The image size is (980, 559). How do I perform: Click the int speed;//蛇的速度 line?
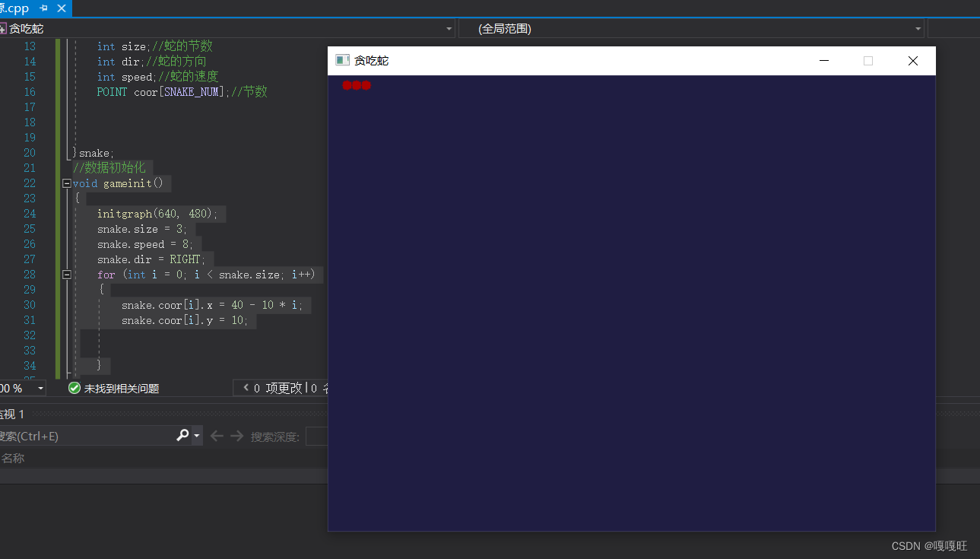(x=157, y=77)
